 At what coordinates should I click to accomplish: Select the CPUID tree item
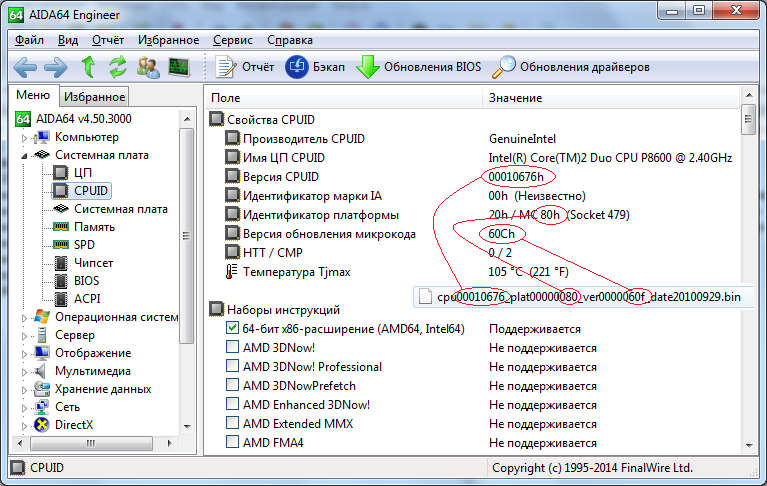pyautogui.click(x=90, y=191)
